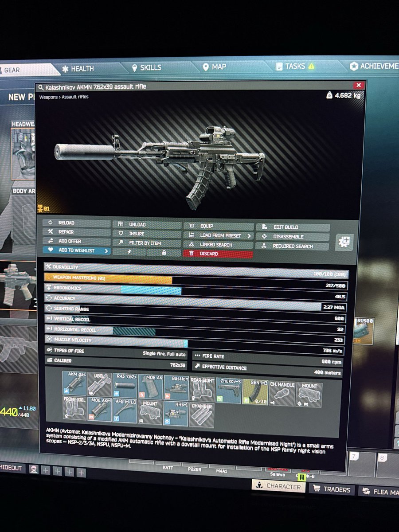The width and height of the screenshot is (399, 532).
Task: Click the avatar icon next to HIDEOUT
Action: coord(34,470)
